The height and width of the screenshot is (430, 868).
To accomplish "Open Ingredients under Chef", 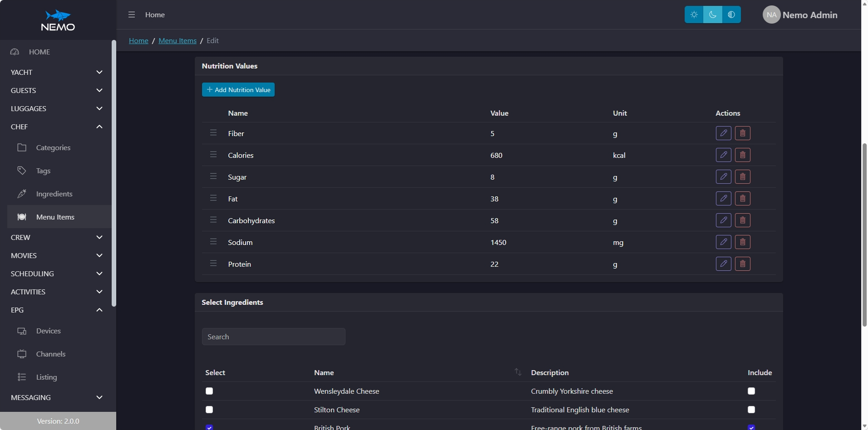I will pyautogui.click(x=59, y=194).
